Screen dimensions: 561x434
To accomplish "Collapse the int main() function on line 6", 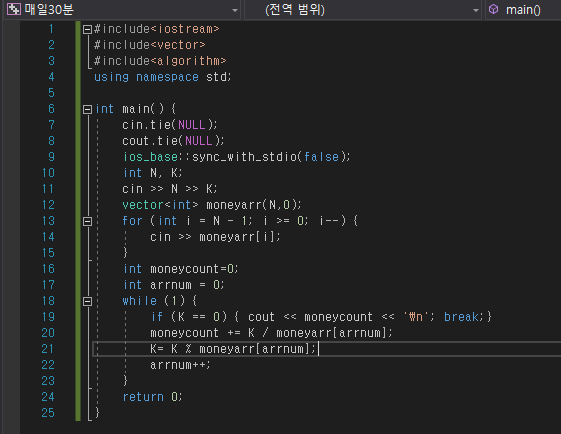I will click(x=87, y=109).
